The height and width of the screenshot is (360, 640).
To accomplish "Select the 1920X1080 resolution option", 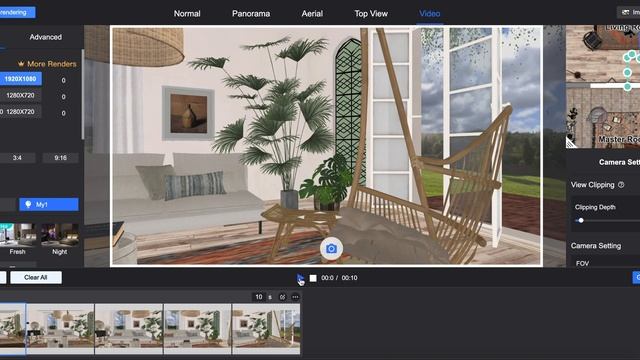I will pyautogui.click(x=20, y=79).
